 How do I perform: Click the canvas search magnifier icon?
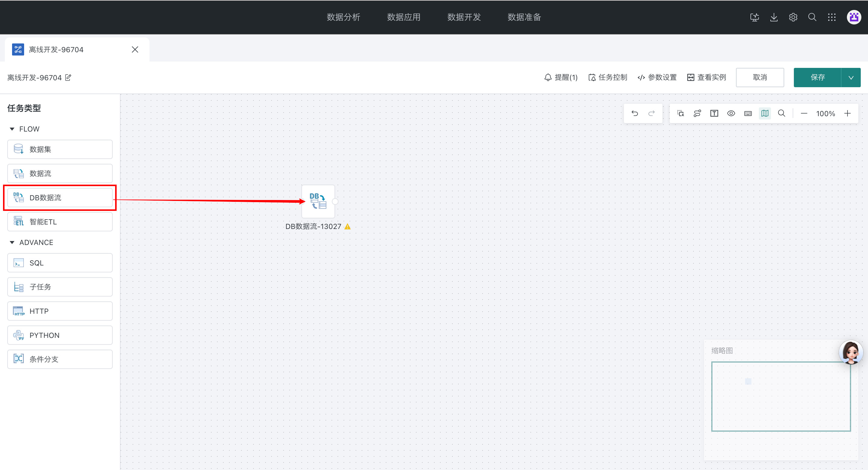(x=782, y=113)
